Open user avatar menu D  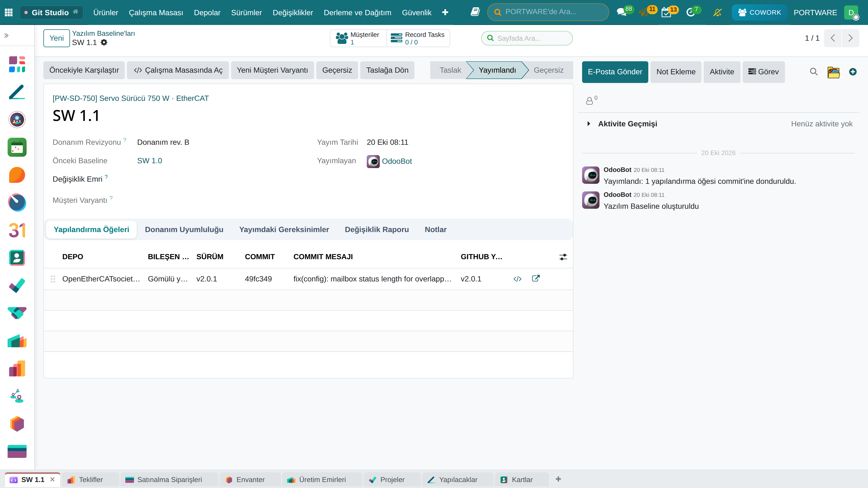click(x=851, y=12)
